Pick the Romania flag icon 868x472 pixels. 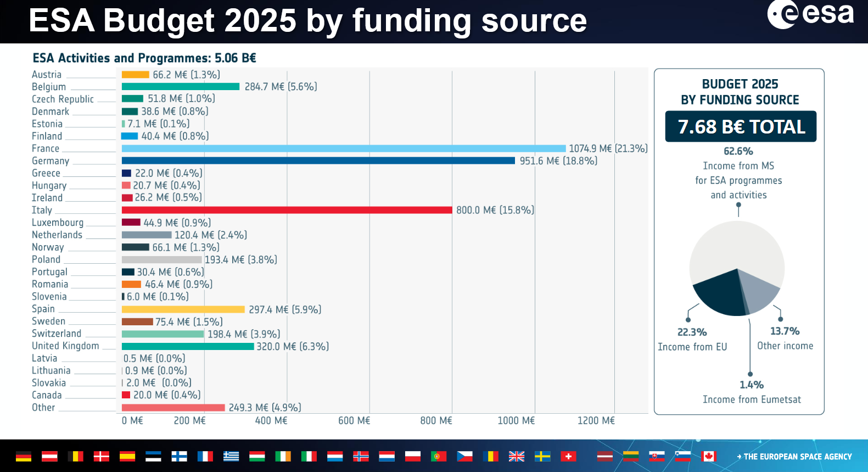[491, 456]
